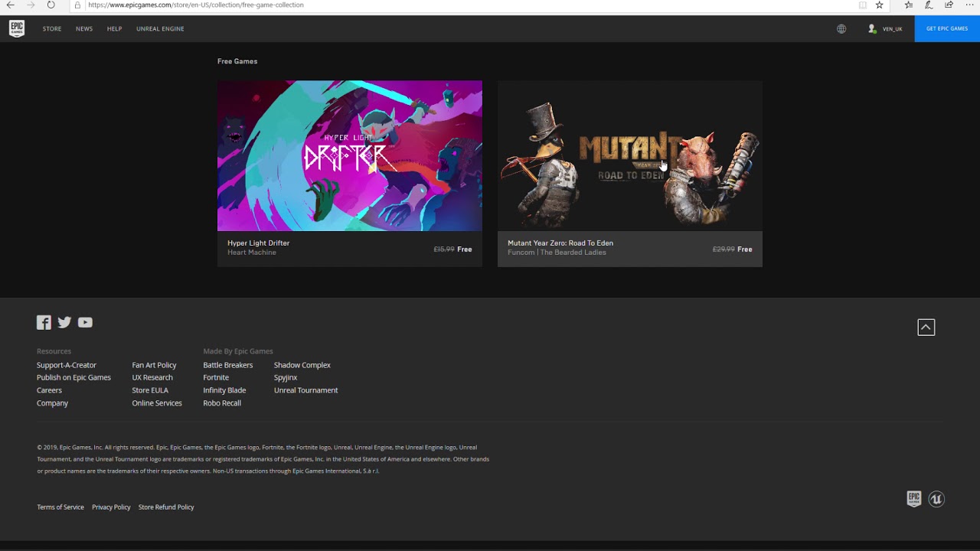Screen dimensions: 980x551
Task: Open the Infinity Blade link
Action: [224, 390]
